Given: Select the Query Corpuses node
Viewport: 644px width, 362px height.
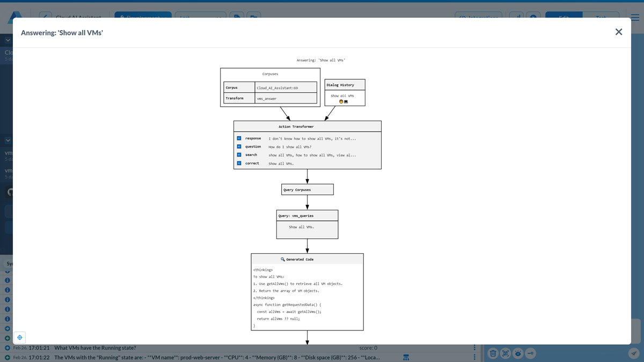Looking at the screenshot, I should [308, 190].
